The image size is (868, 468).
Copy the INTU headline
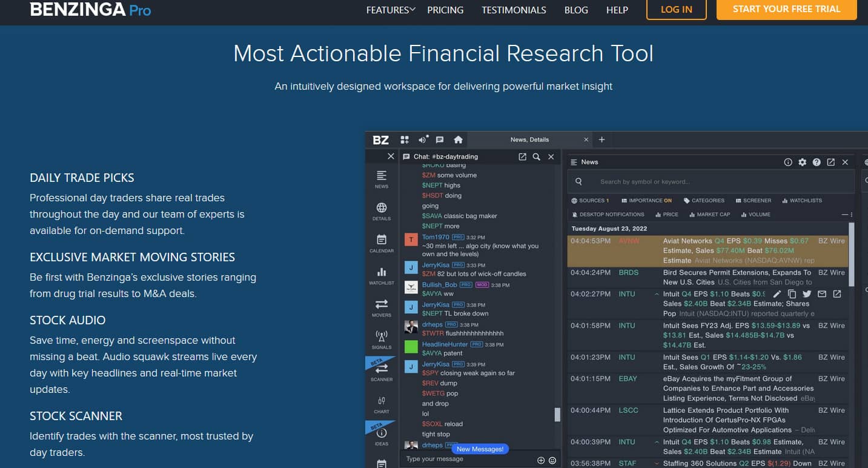(x=792, y=294)
